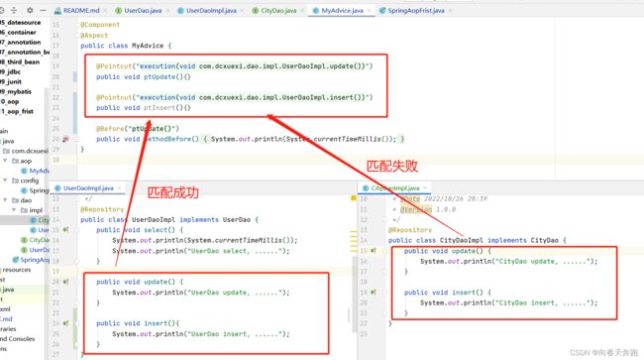
Task: Select the 06_container module
Action: pyautogui.click(x=19, y=32)
